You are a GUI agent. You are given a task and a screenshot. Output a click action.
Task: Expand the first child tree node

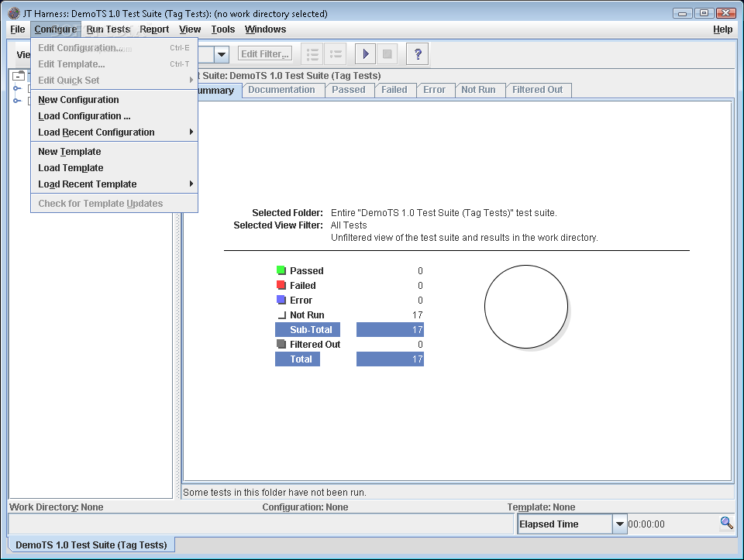17,88
